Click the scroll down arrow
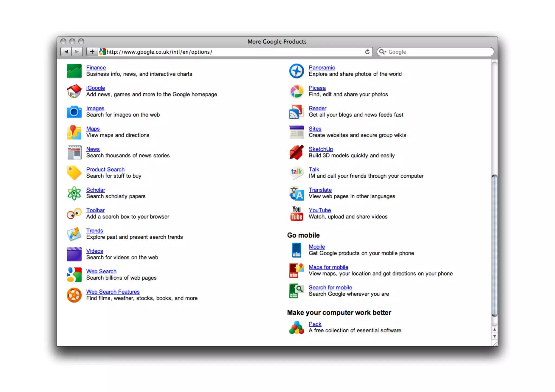The image size is (555, 392). 494,336
